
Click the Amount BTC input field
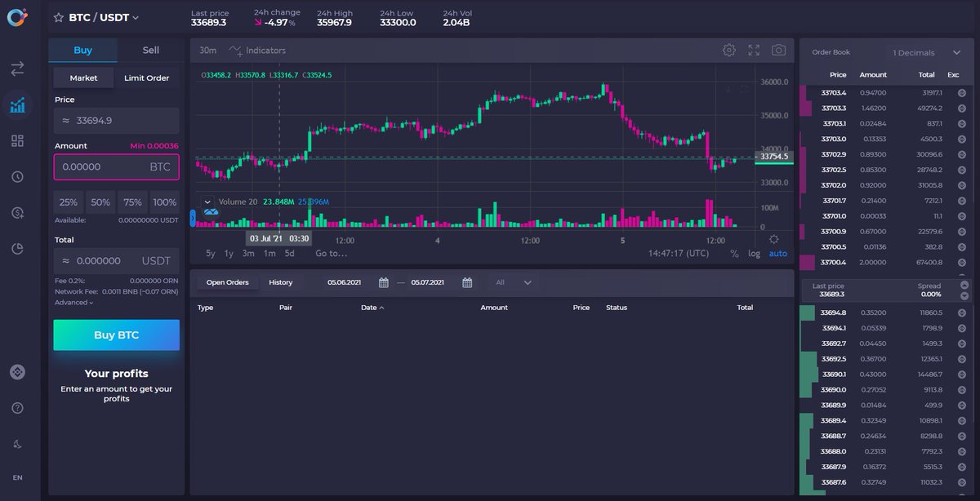117,166
